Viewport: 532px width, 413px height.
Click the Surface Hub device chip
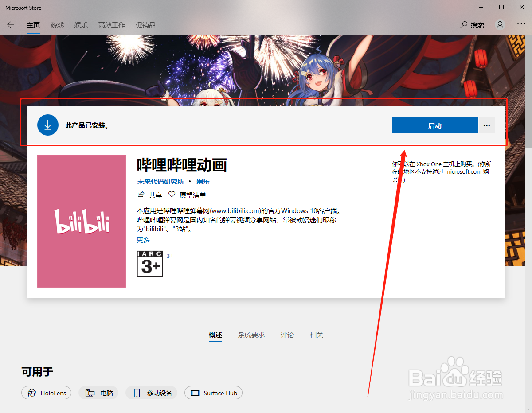tap(214, 393)
